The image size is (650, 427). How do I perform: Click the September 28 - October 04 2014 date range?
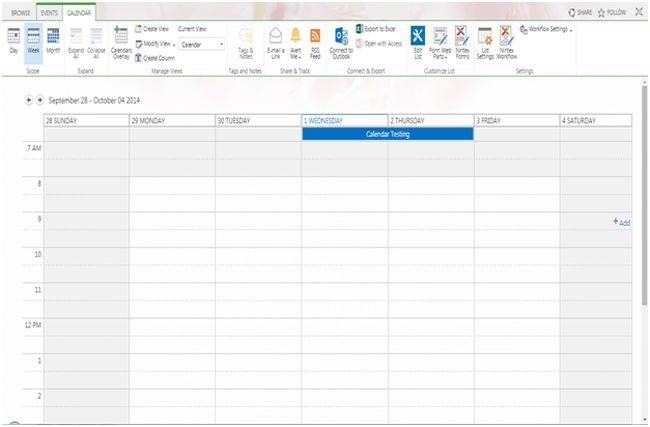[94, 100]
